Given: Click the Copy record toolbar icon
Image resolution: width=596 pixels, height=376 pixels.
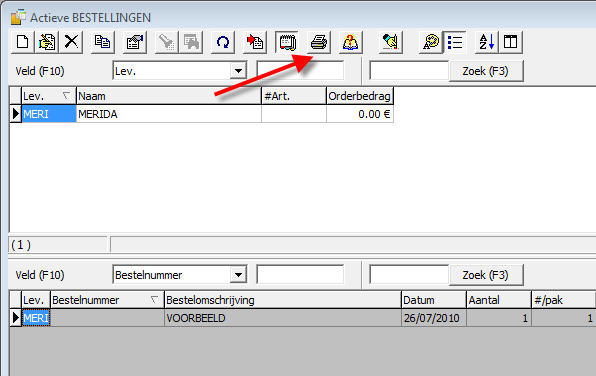Looking at the screenshot, I should click(102, 42).
